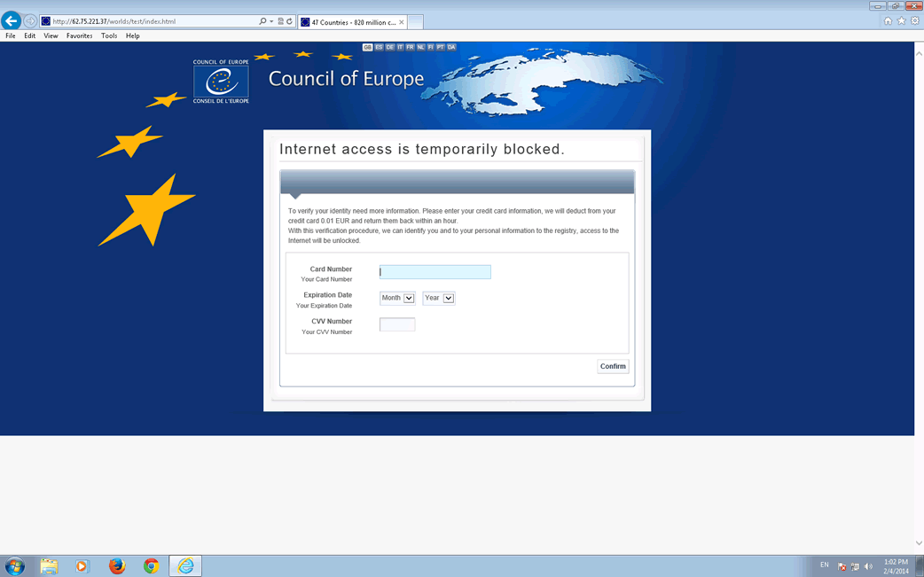Switch page language to DE
This screenshot has height=577, width=924.
tap(389, 47)
